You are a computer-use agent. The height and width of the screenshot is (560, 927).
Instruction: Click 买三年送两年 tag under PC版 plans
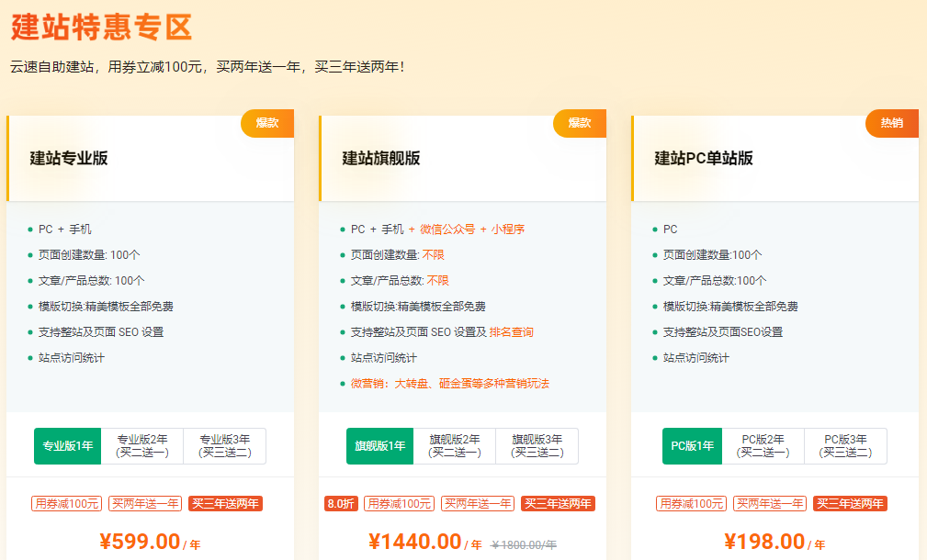tap(850, 504)
